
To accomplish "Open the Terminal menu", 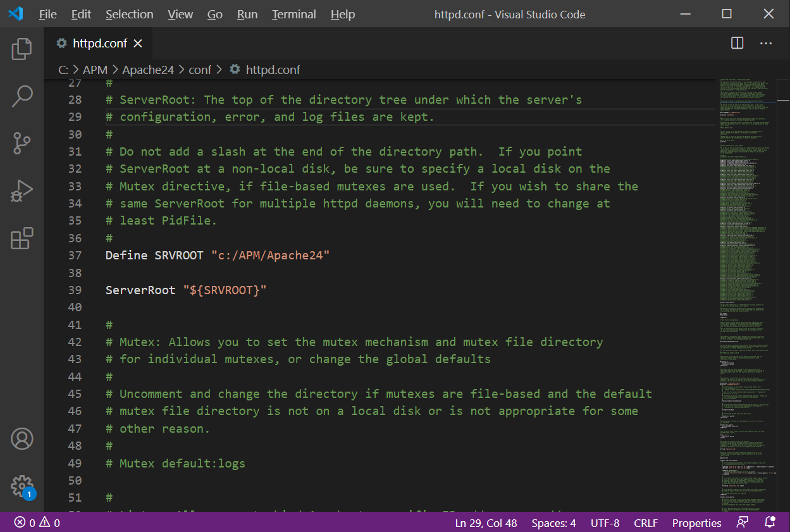I will pyautogui.click(x=293, y=14).
